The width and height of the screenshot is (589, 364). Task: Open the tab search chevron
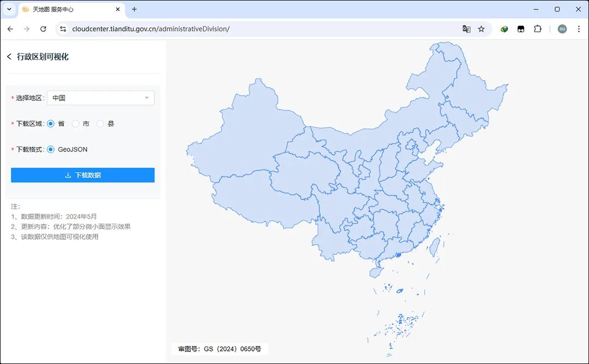pos(9,9)
